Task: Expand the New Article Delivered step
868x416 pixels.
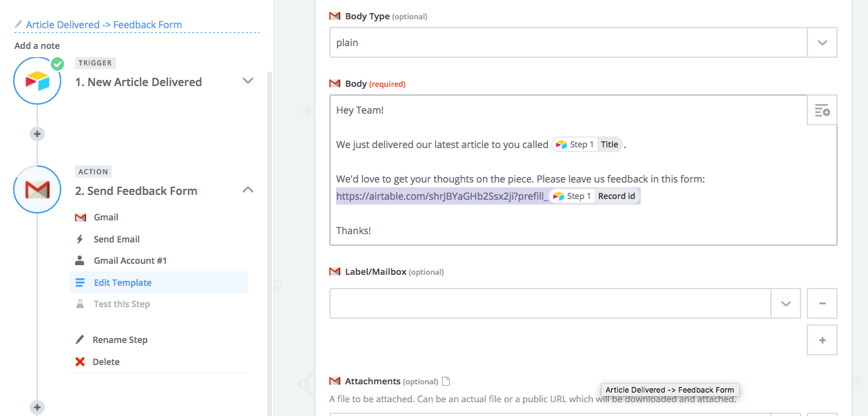Action: coord(248,81)
